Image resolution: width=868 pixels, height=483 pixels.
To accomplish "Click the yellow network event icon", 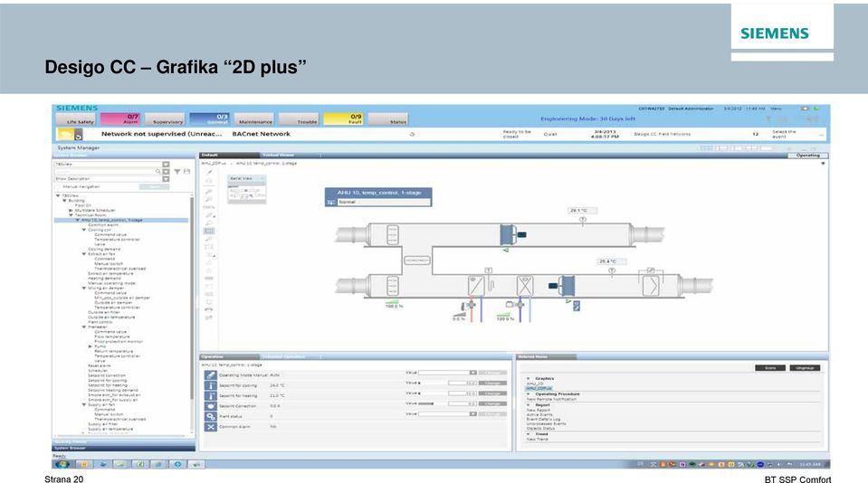I will 65,135.
